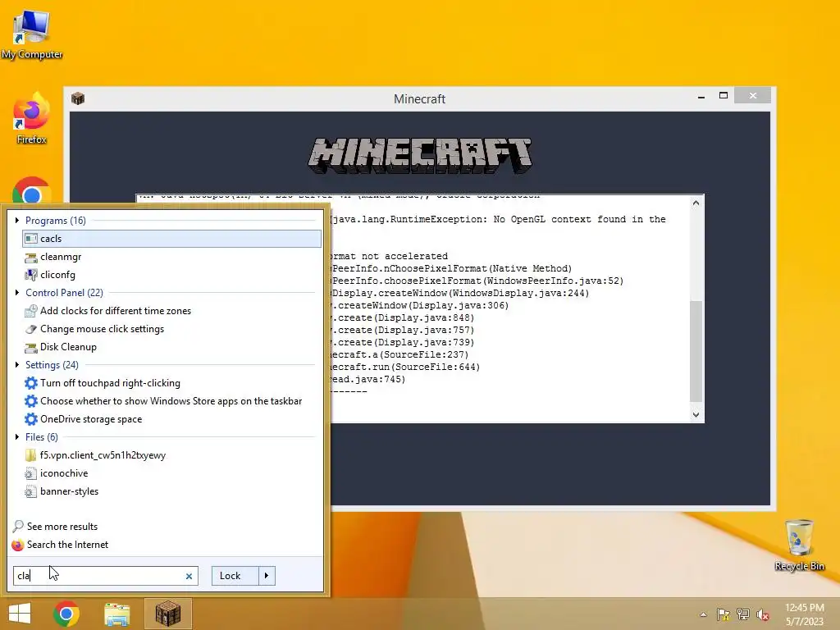Click the 'Display.java:306' log line

tap(419, 305)
